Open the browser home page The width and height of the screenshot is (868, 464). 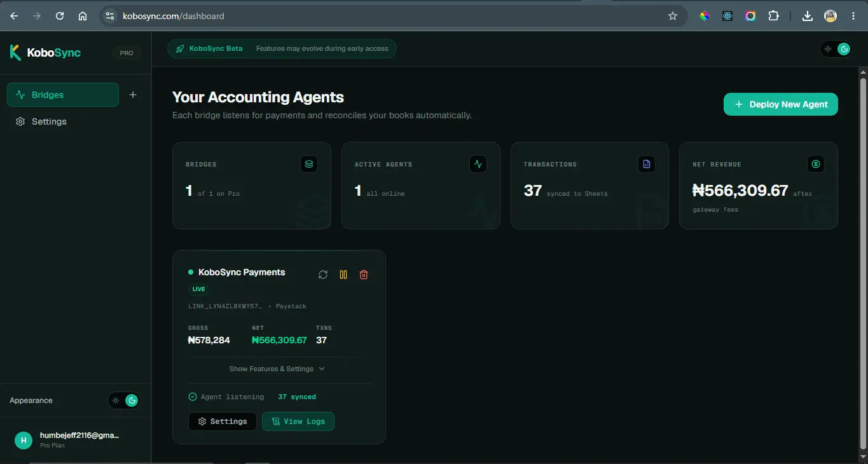coord(83,16)
